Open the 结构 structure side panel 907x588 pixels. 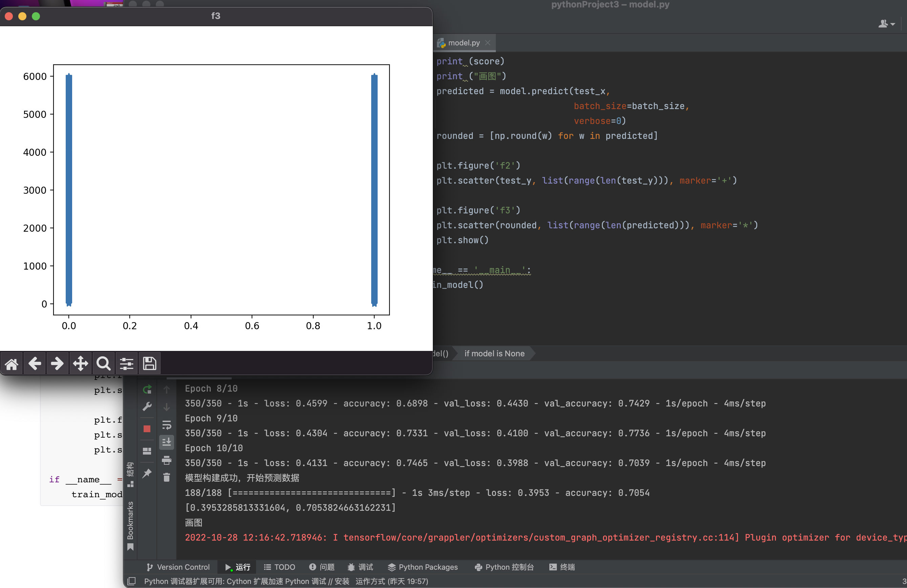[x=130, y=475]
